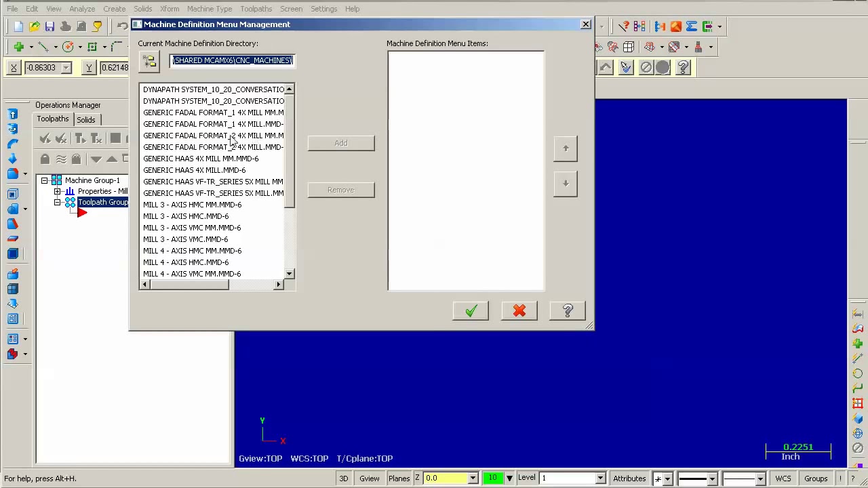Viewport: 868px width, 488px height.
Task: Click the blue solid box sidebar icon
Action: 12,253
